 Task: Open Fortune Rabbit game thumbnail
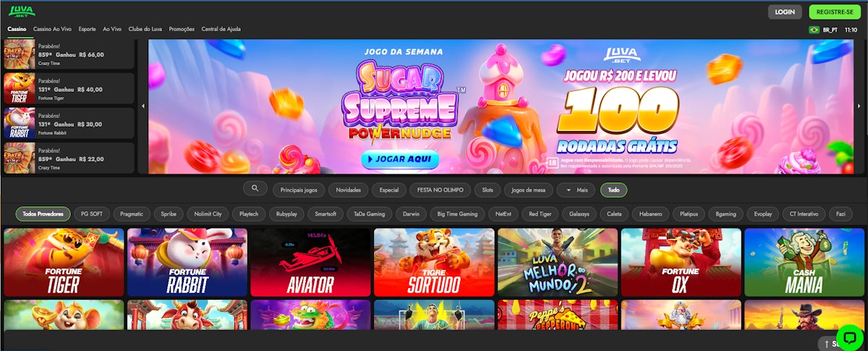(x=187, y=263)
